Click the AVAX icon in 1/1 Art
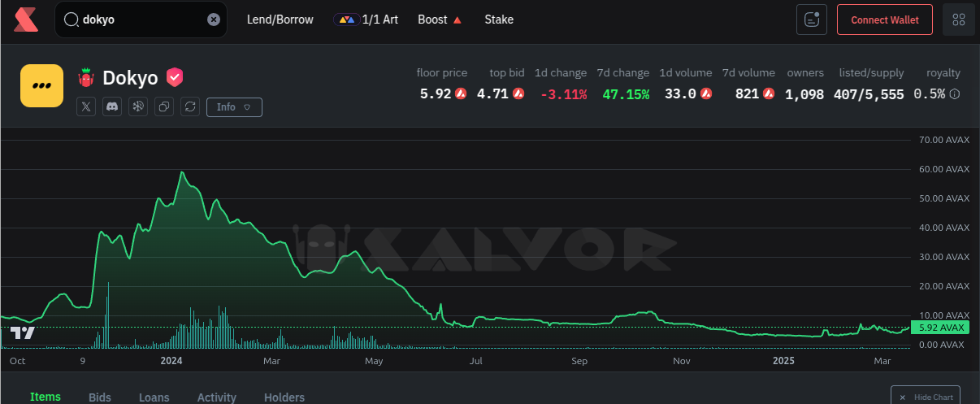Viewport: 980px width, 404px height. point(347,20)
